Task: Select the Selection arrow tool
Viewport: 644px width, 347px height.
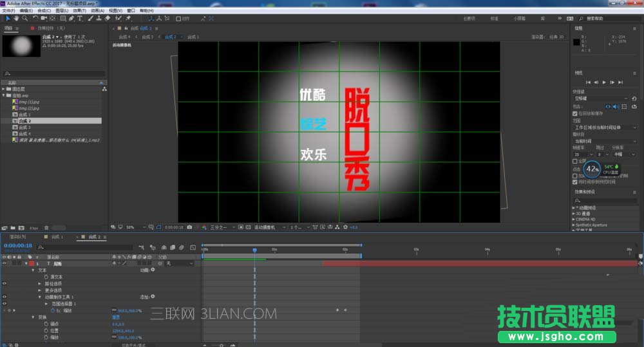Action: (x=8, y=19)
